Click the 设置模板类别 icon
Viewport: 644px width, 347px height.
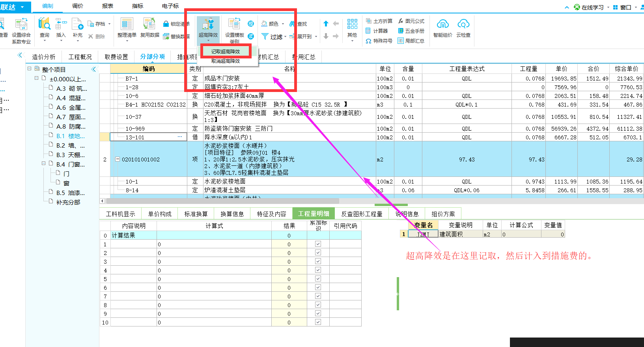[235, 24]
